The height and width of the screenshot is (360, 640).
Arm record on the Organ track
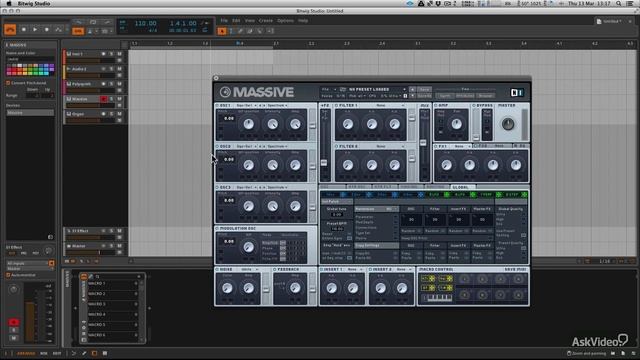tap(104, 114)
